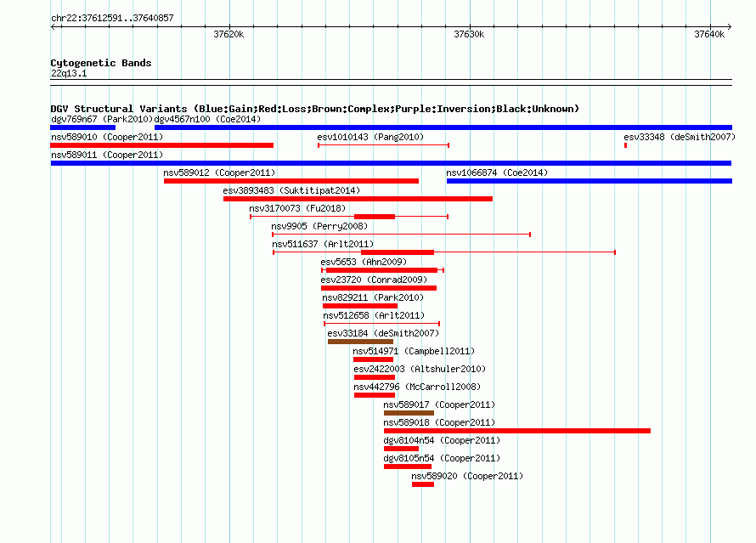756x543 pixels.
Task: Click nsv589020 (Cooper2011) variant label
Action: click(x=467, y=476)
